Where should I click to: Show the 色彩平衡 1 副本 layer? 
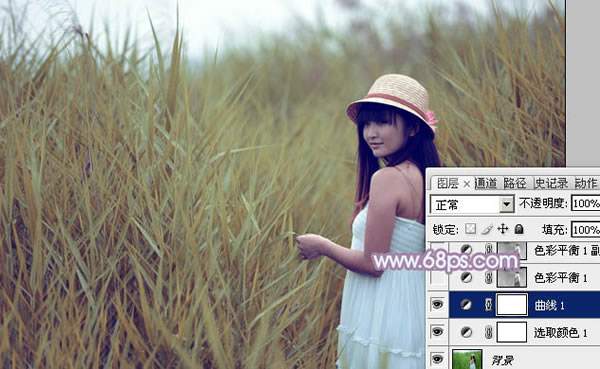coord(438,250)
